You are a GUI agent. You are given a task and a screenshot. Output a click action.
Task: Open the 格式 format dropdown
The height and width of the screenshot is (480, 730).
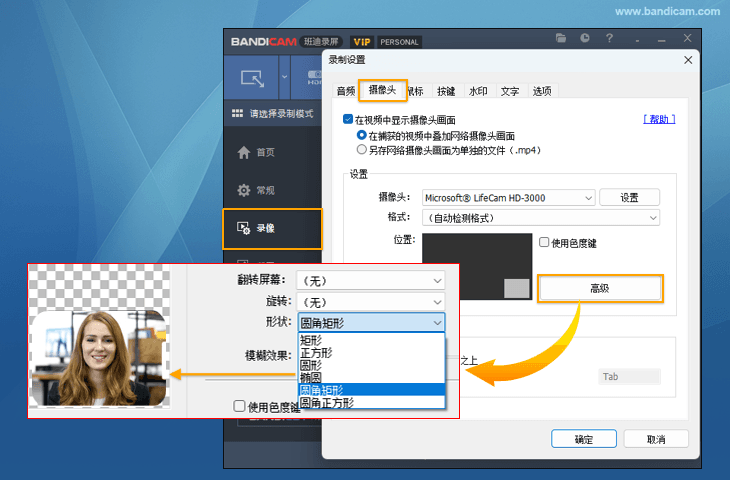pyautogui.click(x=541, y=217)
